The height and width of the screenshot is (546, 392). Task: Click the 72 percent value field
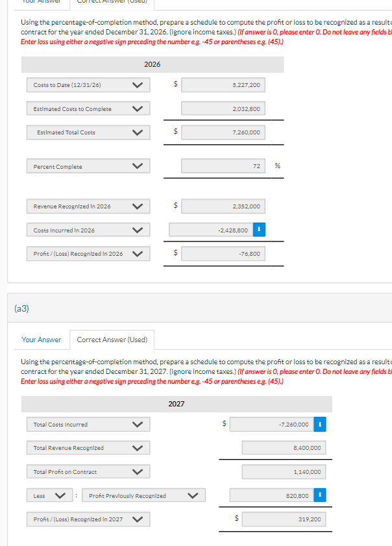tap(223, 166)
